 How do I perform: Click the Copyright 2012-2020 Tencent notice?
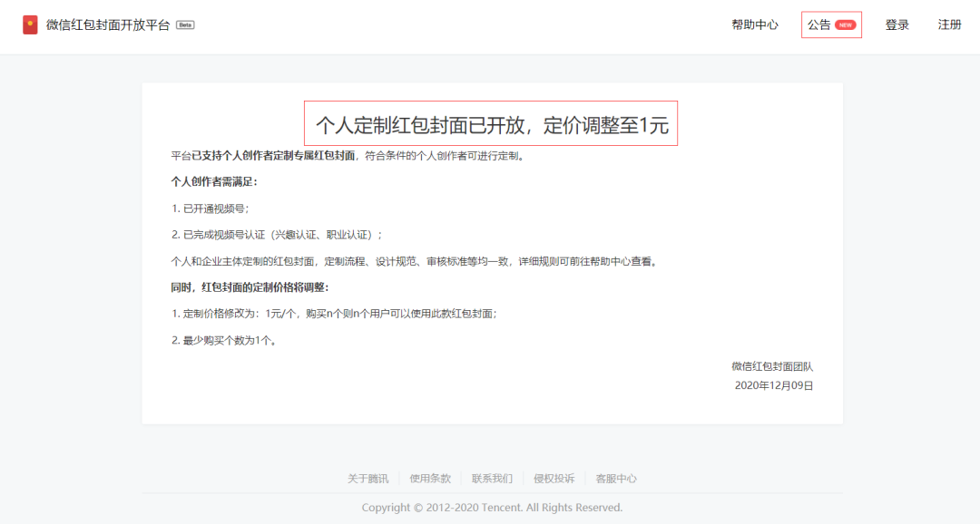coord(492,508)
